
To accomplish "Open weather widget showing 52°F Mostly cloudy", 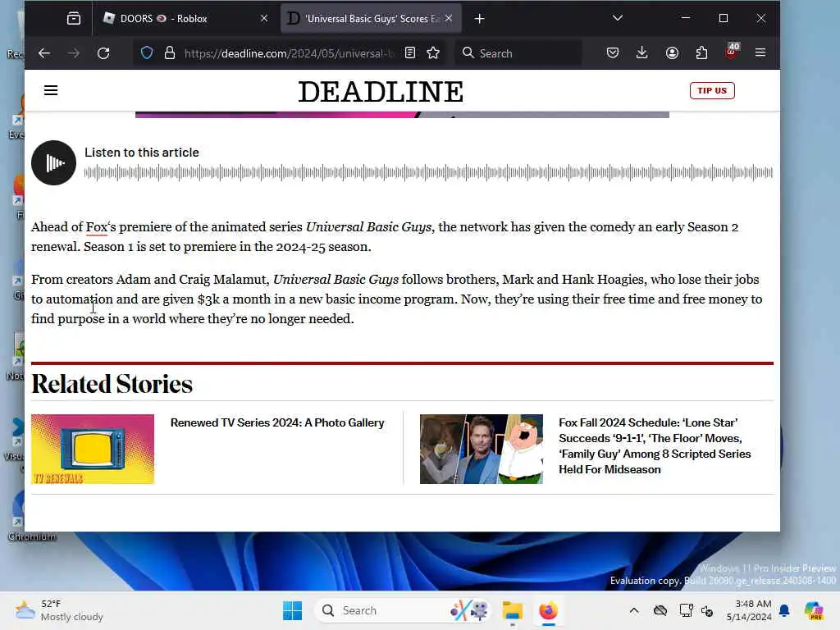I will coord(59,610).
